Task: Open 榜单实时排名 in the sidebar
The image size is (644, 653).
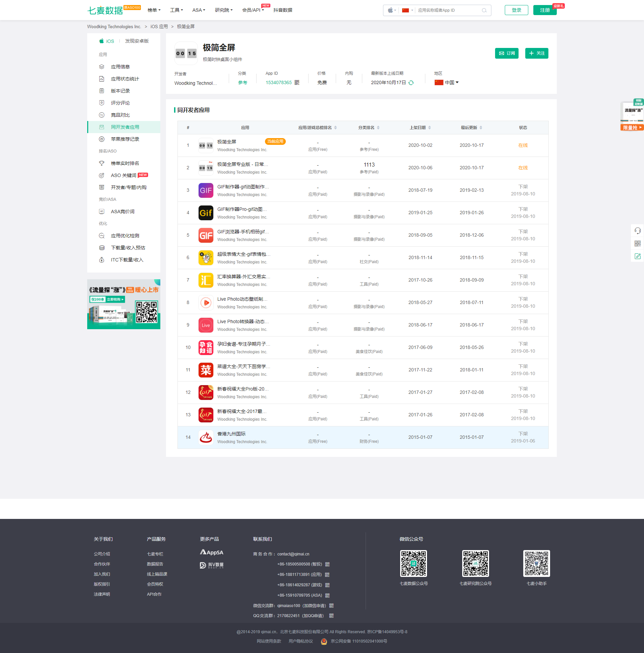Action: click(x=124, y=163)
